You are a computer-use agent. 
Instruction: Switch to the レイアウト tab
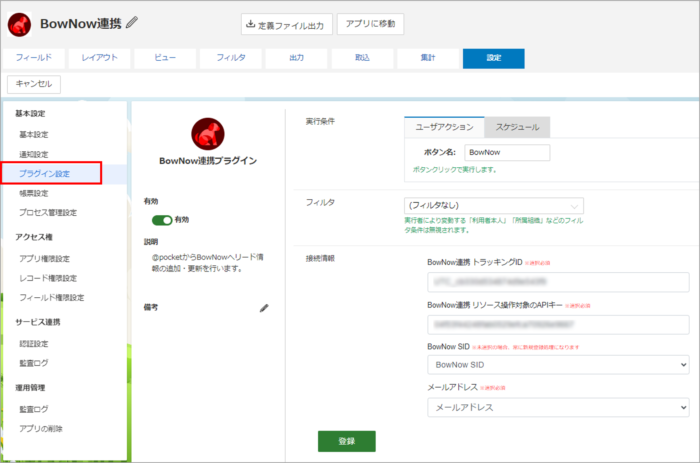[x=99, y=58]
